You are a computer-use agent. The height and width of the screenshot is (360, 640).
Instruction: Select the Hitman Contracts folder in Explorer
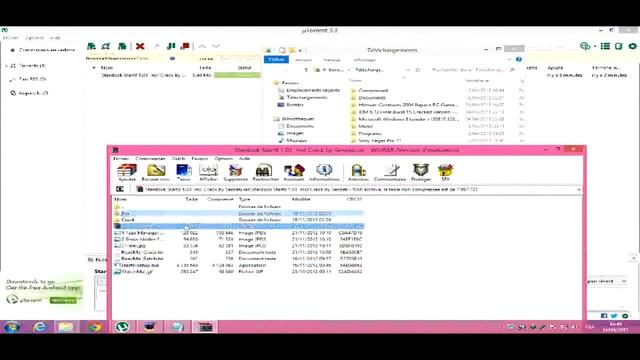tap(408, 105)
